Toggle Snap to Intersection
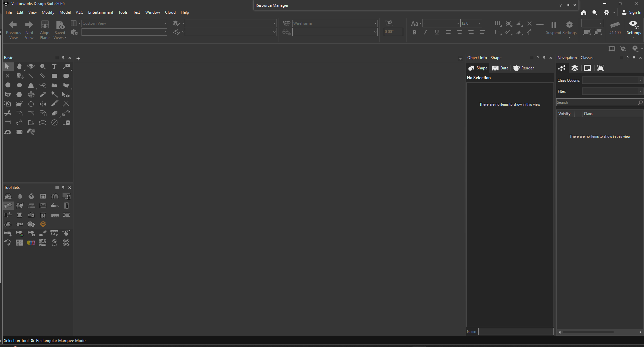The image size is (644, 347). coord(529,24)
